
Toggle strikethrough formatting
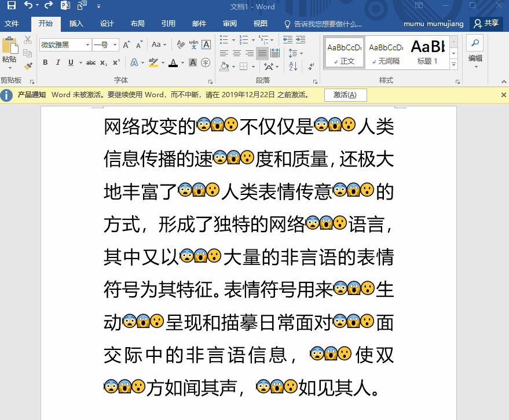pyautogui.click(x=91, y=62)
